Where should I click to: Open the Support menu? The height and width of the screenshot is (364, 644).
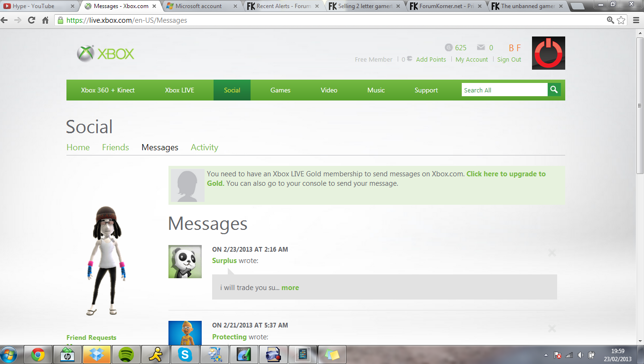point(426,90)
